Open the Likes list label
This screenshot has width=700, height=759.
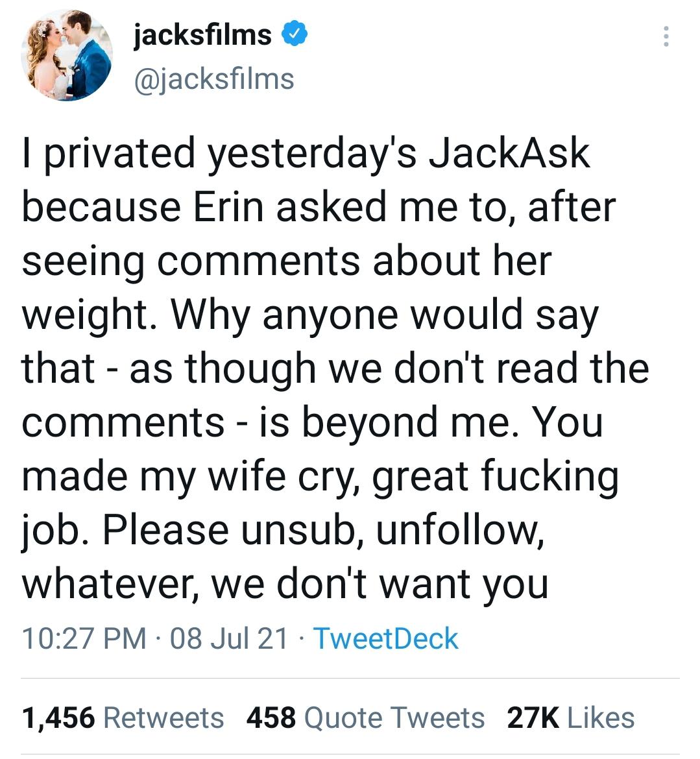[600, 718]
